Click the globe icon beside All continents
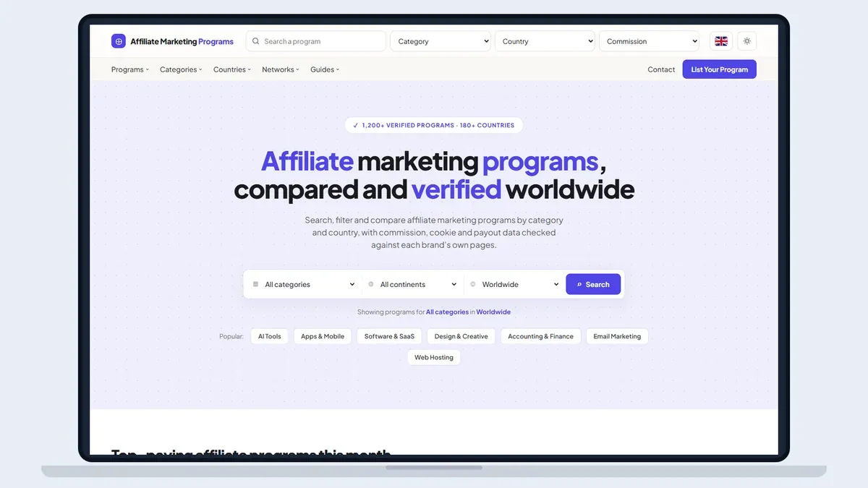Viewport: 868px width, 488px height. [371, 284]
